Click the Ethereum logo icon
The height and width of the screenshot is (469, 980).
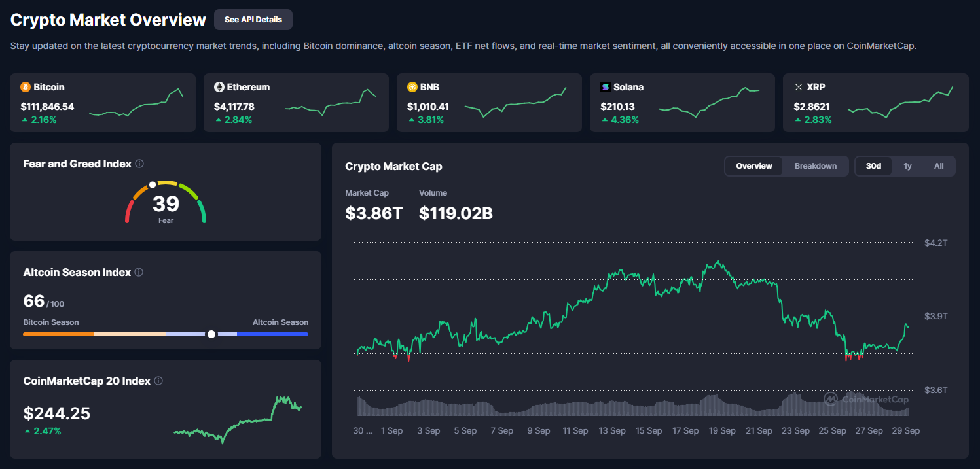point(219,87)
